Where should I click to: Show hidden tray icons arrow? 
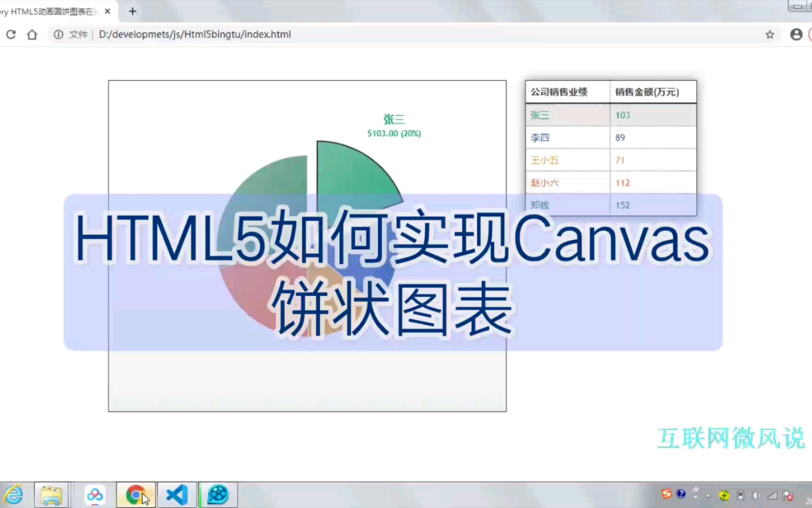(x=708, y=496)
